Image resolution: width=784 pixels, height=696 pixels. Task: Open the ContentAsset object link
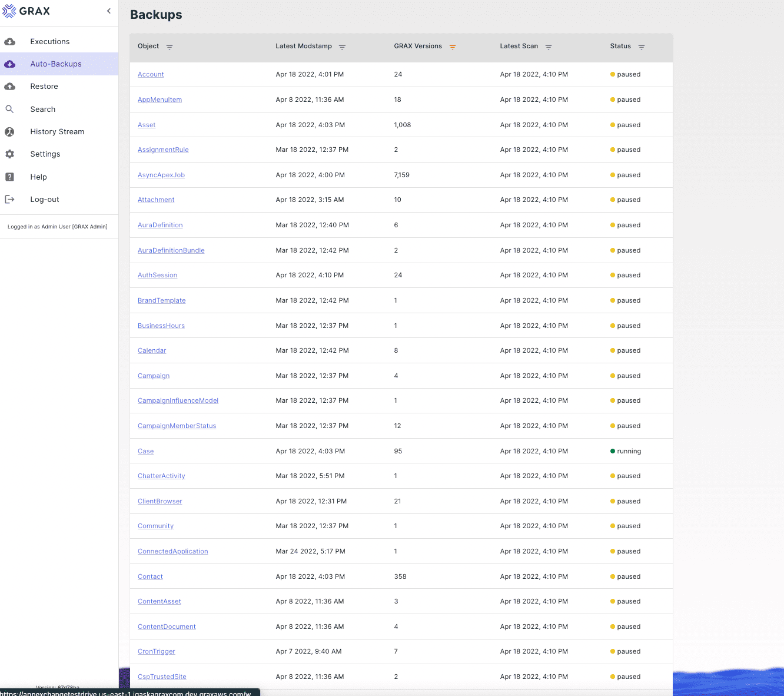(x=160, y=602)
